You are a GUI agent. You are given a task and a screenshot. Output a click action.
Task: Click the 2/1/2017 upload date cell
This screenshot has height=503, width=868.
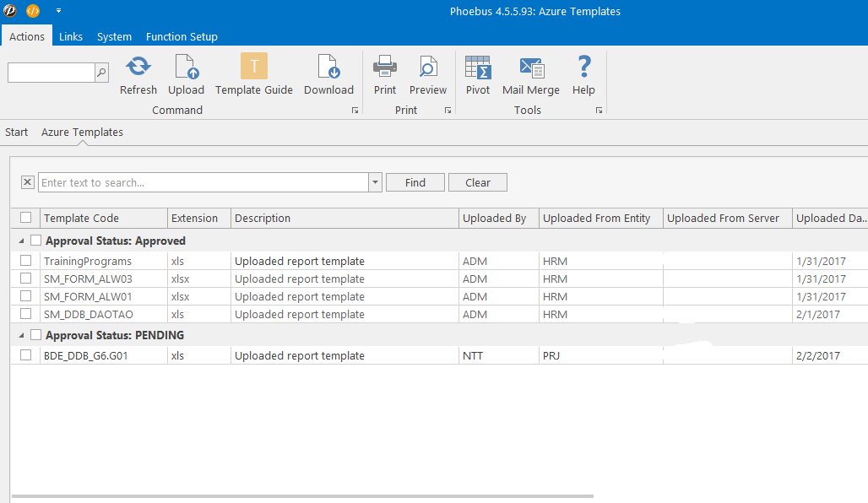tap(830, 314)
